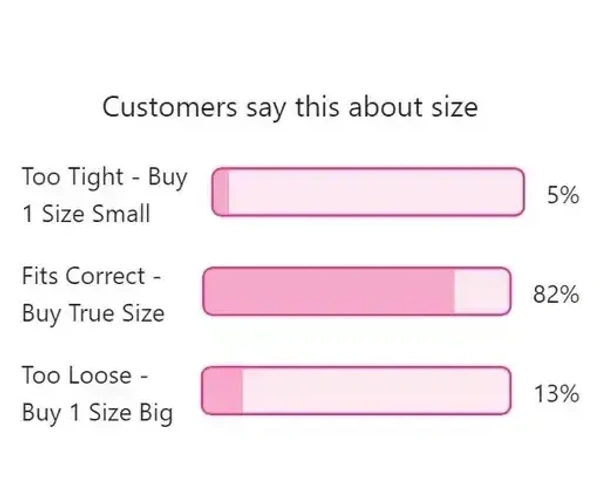Click the filled portion of Too Loose bar

point(223,390)
